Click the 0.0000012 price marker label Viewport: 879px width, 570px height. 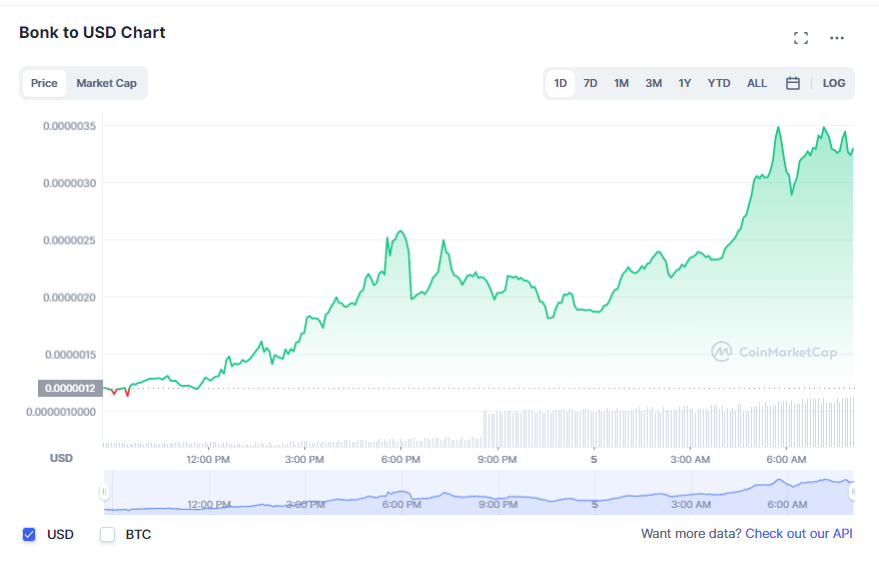(70, 388)
